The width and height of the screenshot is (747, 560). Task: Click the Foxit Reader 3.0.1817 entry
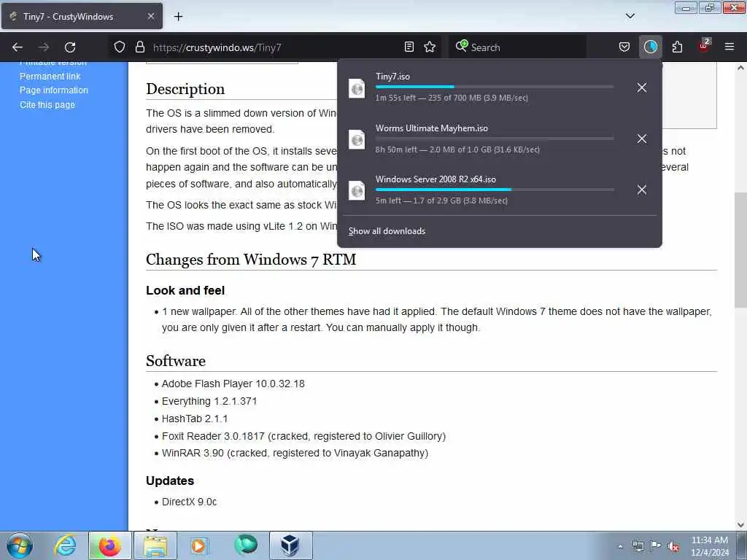(304, 436)
